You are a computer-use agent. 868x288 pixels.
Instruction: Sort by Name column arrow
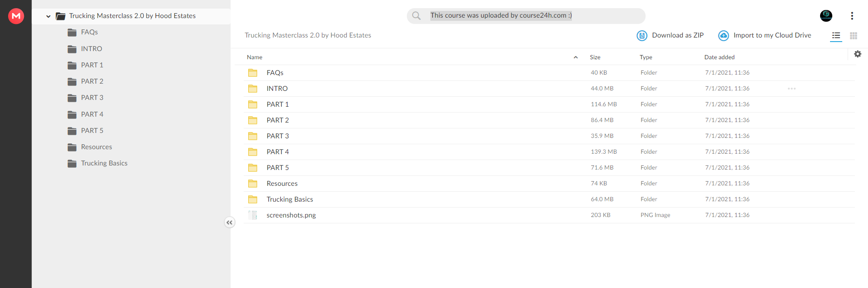tap(576, 57)
